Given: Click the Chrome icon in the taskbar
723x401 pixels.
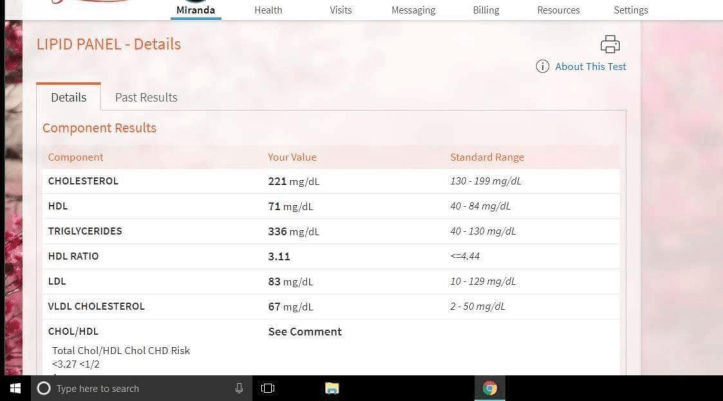Looking at the screenshot, I should 490,388.
